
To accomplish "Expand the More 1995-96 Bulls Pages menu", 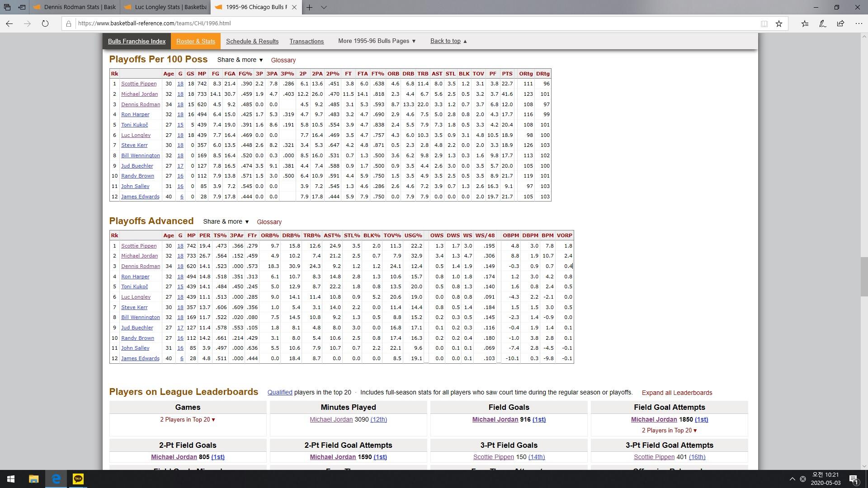I will [x=377, y=41].
